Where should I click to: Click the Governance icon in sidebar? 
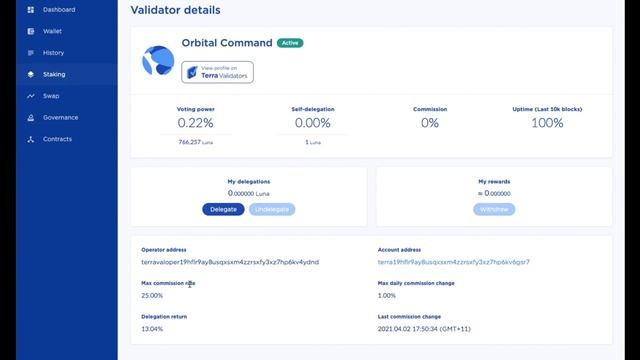(31, 118)
